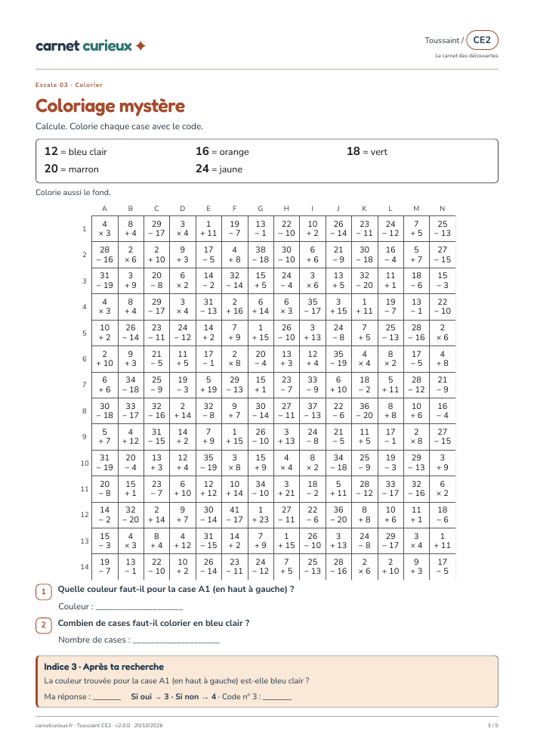534x756 pixels.
Task: Click the circled number 1 question badge
Action: (x=43, y=592)
